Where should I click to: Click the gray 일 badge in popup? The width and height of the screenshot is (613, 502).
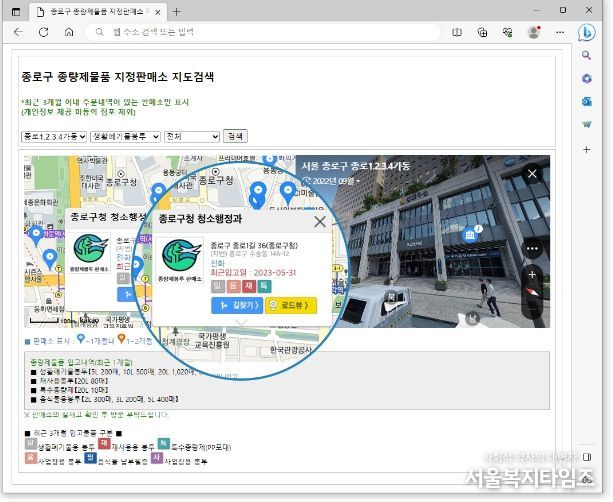pyautogui.click(x=217, y=286)
